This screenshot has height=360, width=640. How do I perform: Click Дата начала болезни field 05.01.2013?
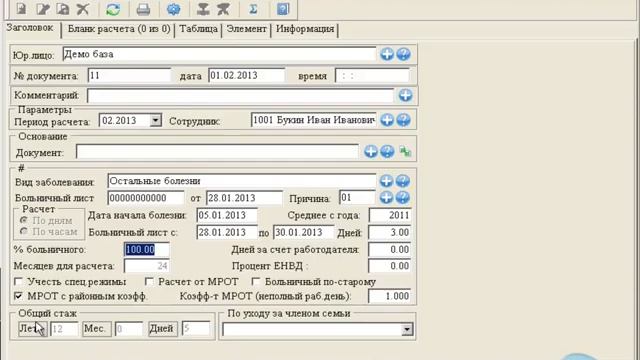[x=227, y=215]
